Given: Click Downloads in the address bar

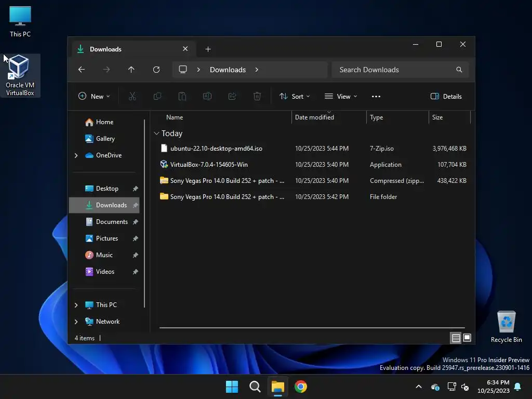Looking at the screenshot, I should [x=228, y=70].
